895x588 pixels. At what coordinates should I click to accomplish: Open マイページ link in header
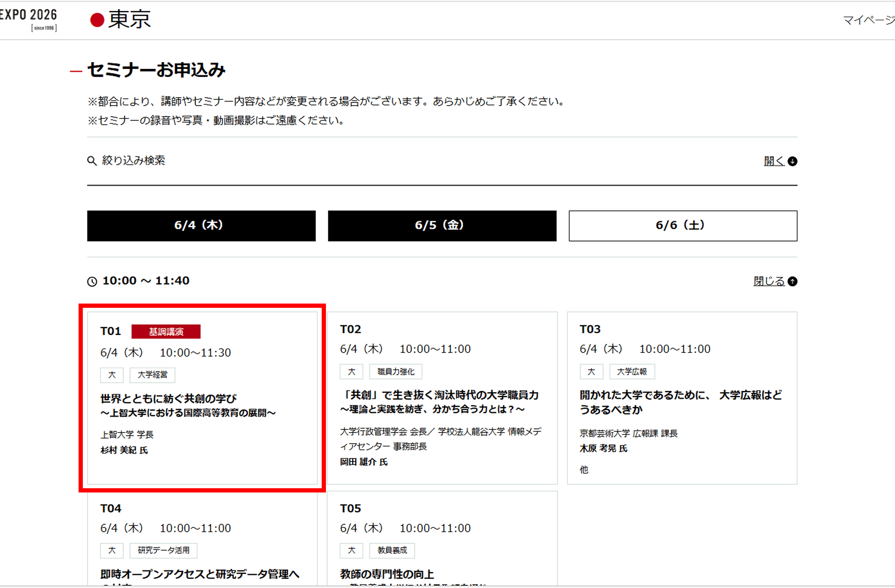point(868,20)
